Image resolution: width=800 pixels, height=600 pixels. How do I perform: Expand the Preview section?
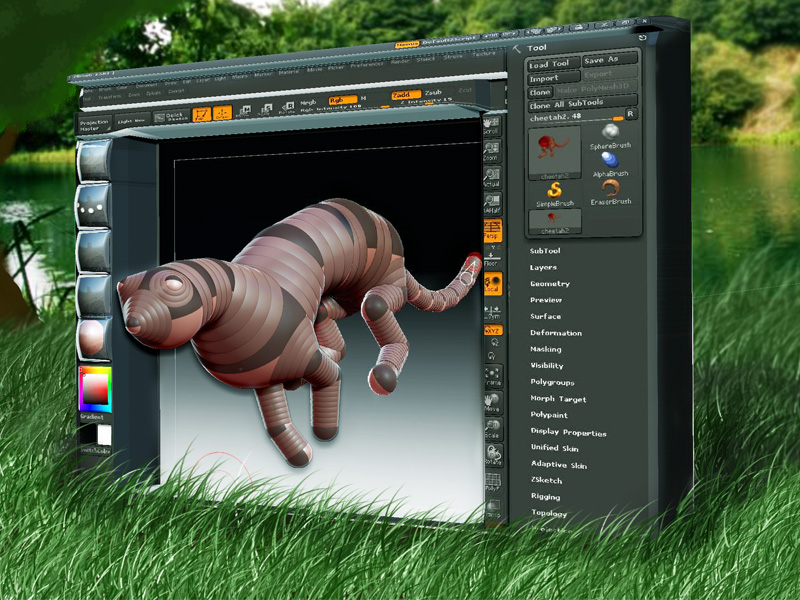(546, 300)
